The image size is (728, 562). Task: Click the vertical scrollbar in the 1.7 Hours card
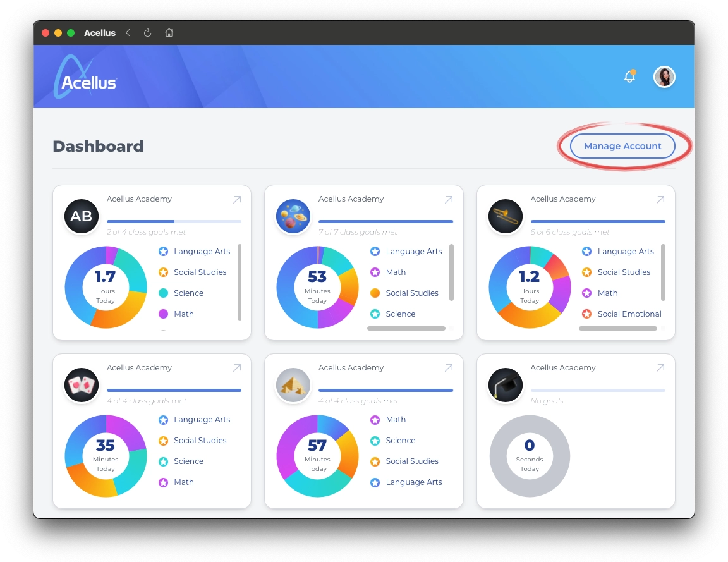(240, 282)
